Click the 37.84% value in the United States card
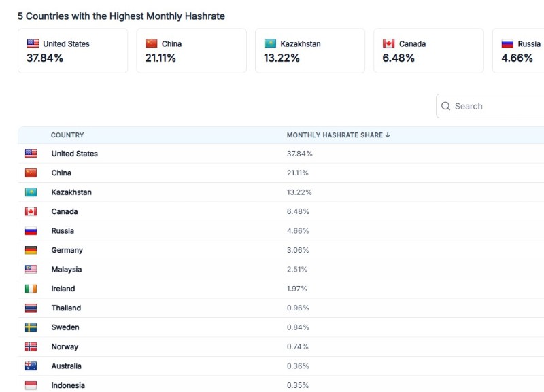 (x=45, y=58)
